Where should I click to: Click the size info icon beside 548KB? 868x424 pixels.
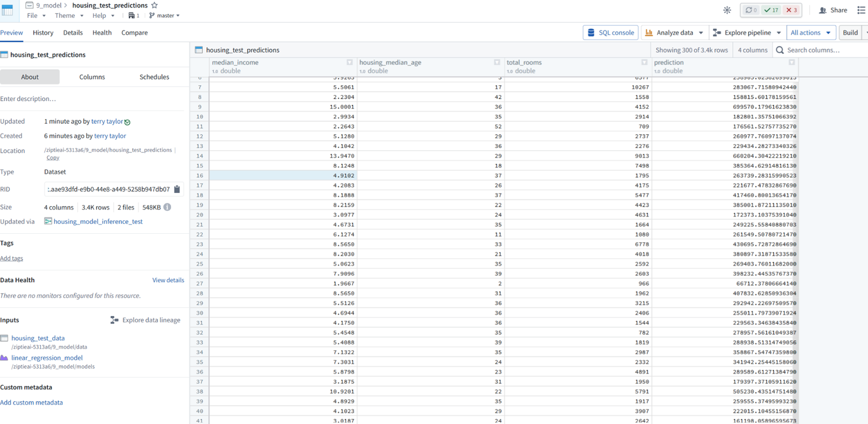167,207
